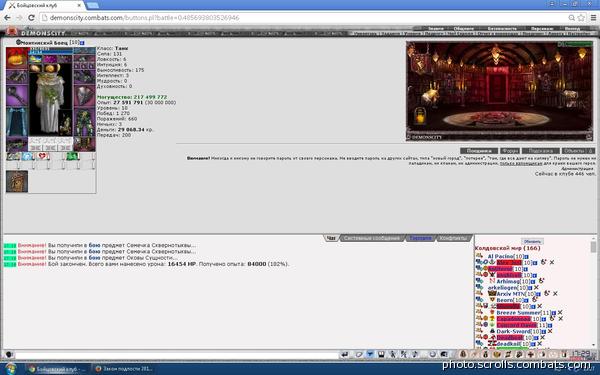600x375 pixels.
Task: Open the Знания top menu
Action: [435, 29]
